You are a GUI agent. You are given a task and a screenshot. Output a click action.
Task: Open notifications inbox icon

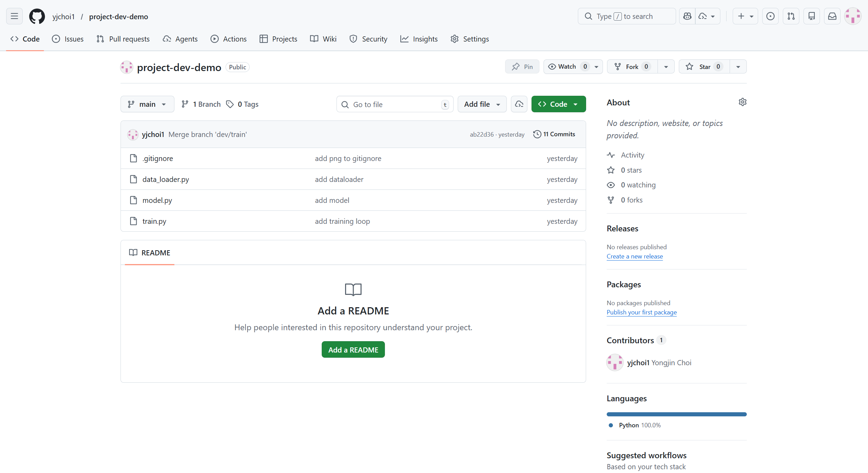[832, 16]
